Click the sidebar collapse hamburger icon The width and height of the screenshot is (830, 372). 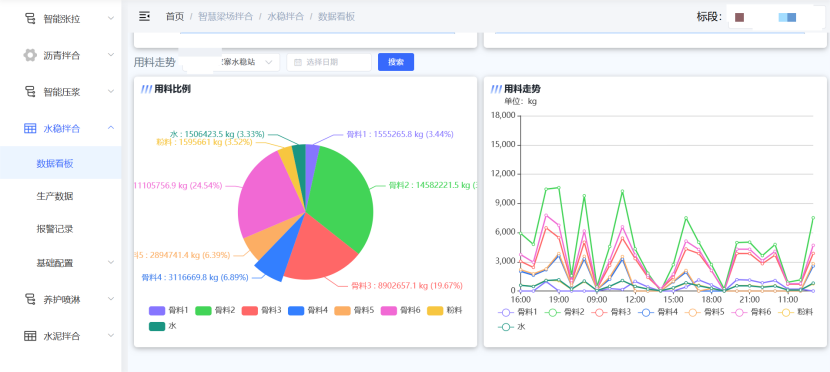145,16
